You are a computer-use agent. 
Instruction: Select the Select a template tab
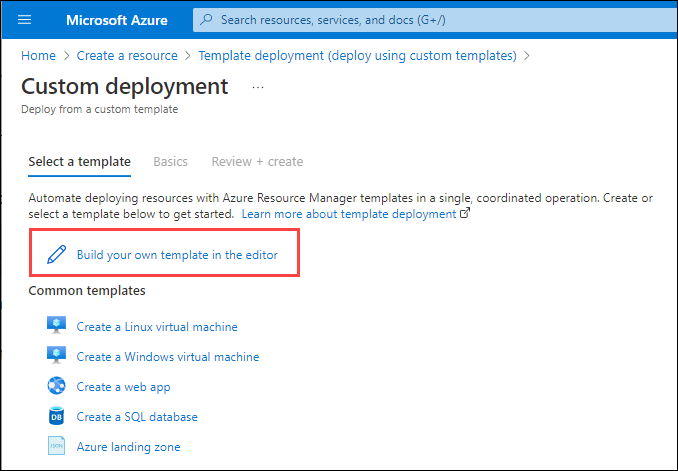[80, 161]
